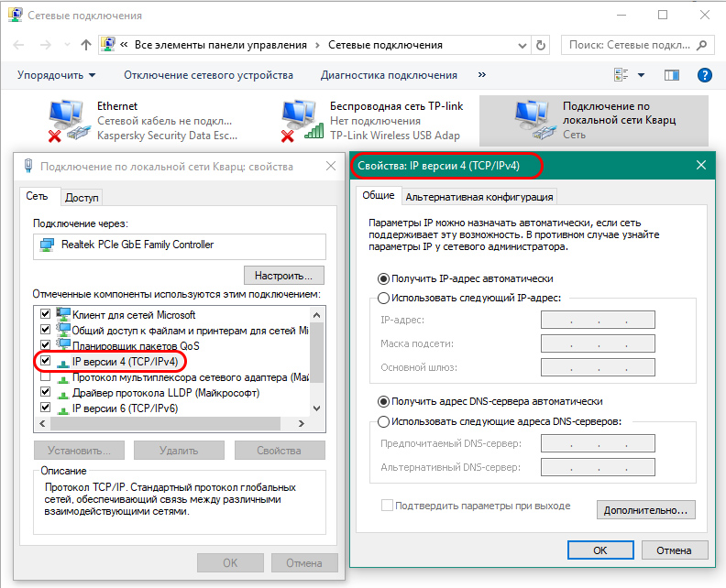Click Realtek PCIe GbE Family Controller adapter icon

coord(47,245)
